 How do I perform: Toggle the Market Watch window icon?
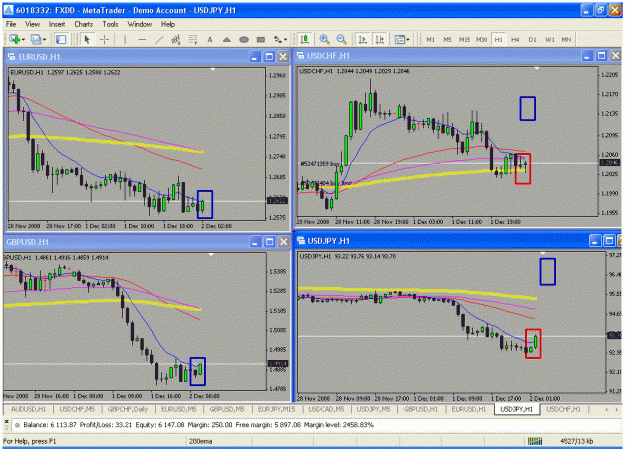pyautogui.click(x=61, y=39)
